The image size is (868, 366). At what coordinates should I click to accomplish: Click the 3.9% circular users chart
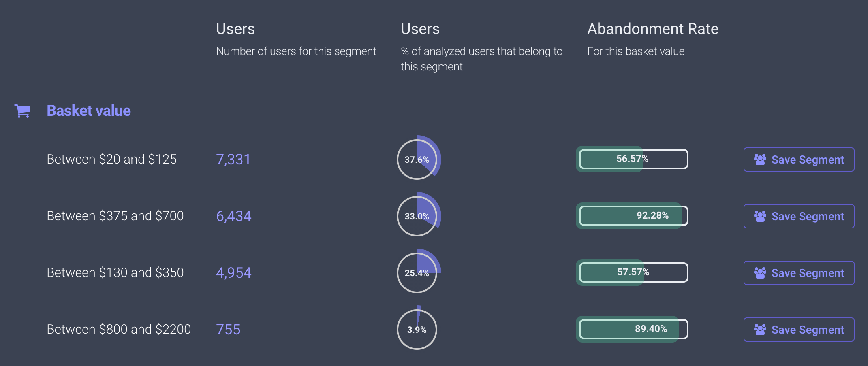pos(417,328)
